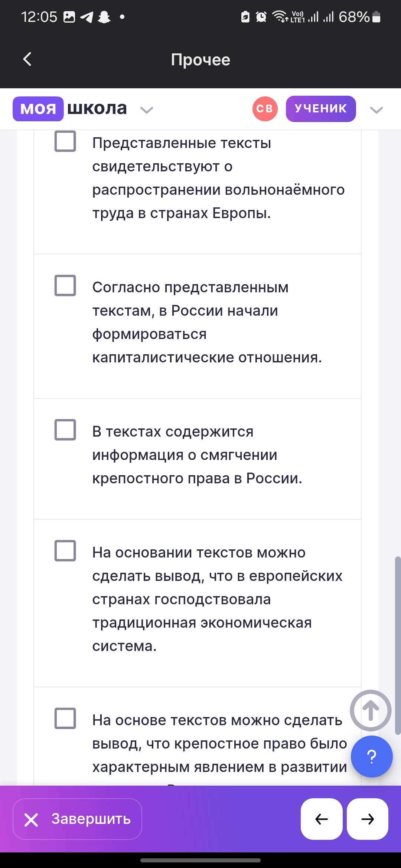
Task: Go to previous question arrow
Action: [x=321, y=819]
